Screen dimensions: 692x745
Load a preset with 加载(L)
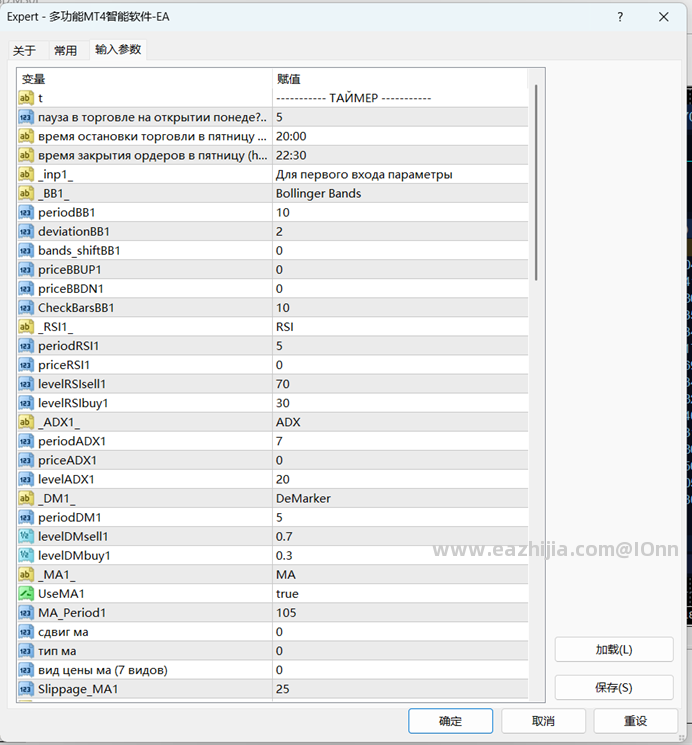tap(614, 649)
